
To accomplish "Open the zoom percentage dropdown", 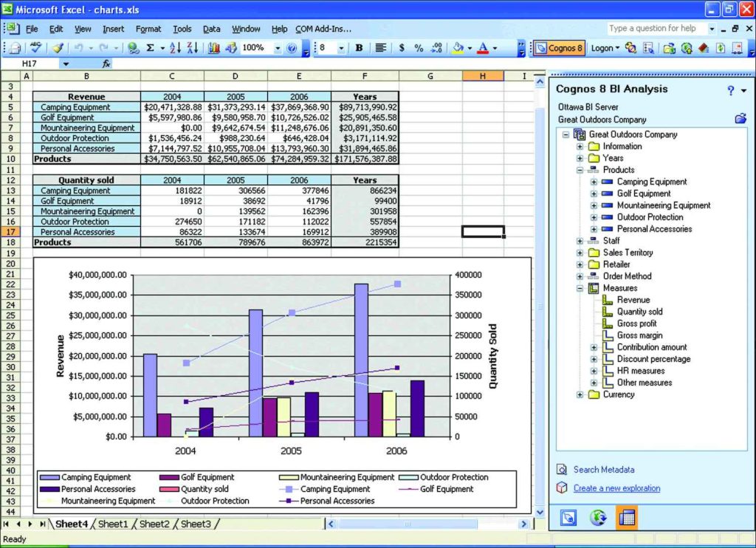I will [x=278, y=48].
